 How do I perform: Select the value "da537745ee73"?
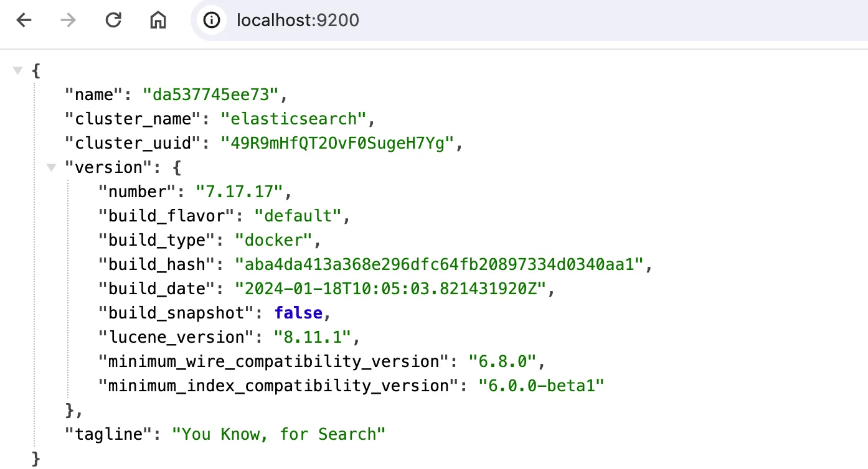point(210,95)
